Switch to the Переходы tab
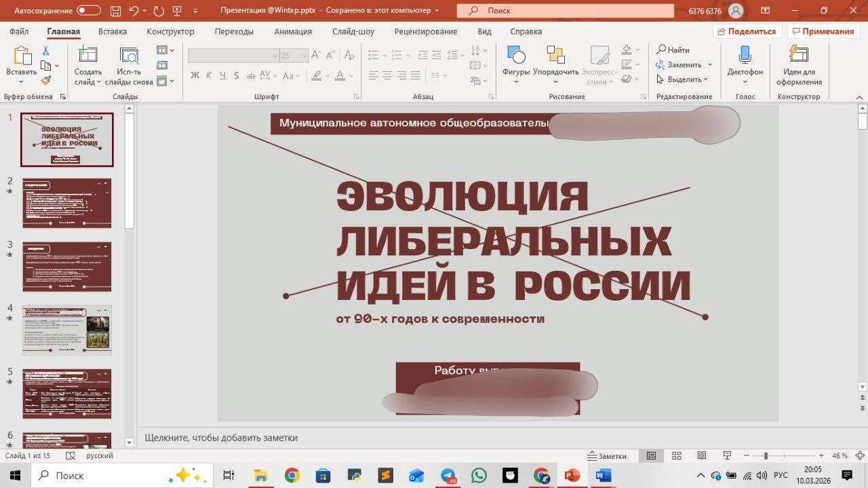Screen dimensions: 868x488 click(x=234, y=31)
